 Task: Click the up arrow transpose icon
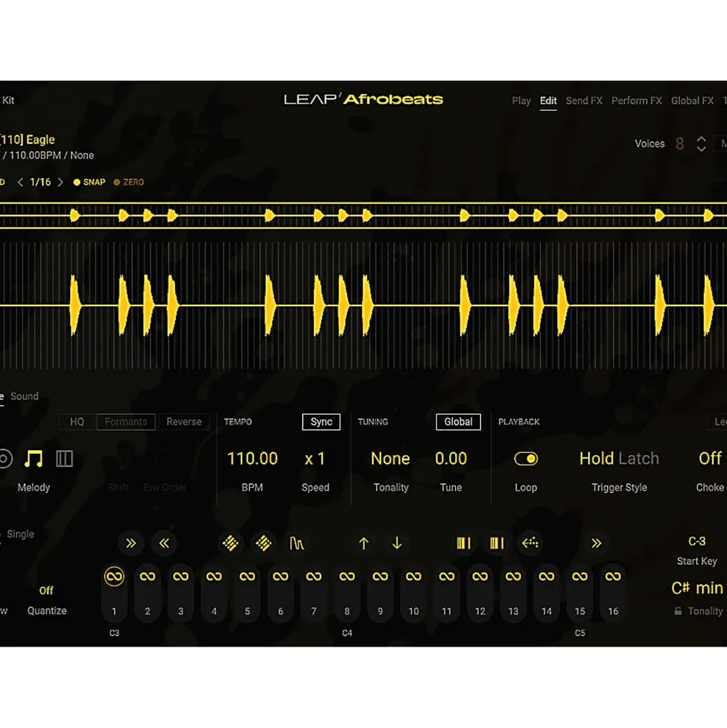click(x=363, y=542)
